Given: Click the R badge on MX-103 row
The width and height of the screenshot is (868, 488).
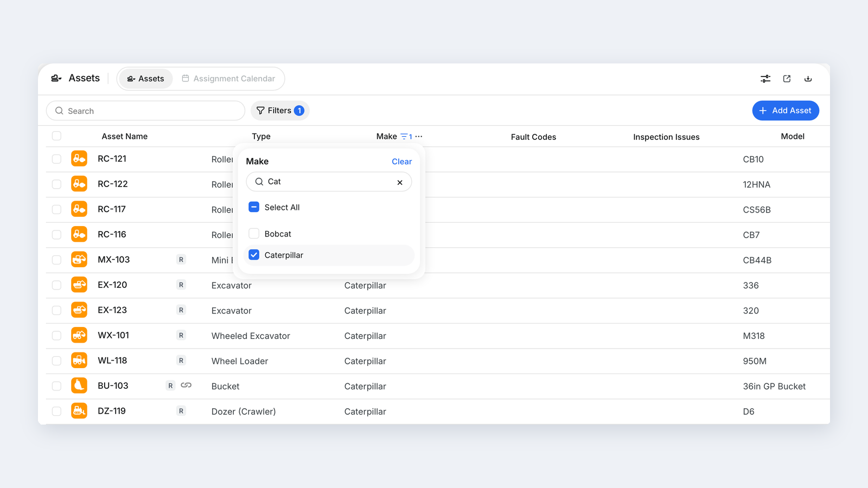Looking at the screenshot, I should point(181,260).
